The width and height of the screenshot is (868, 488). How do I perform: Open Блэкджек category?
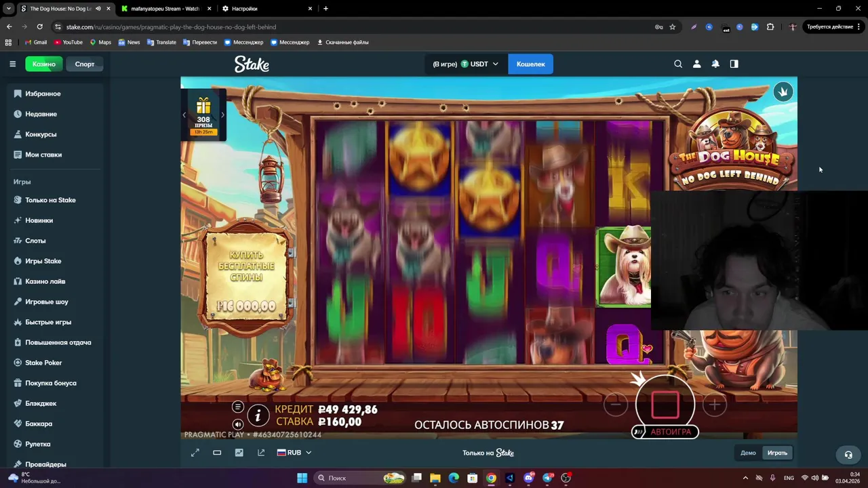[55, 403]
